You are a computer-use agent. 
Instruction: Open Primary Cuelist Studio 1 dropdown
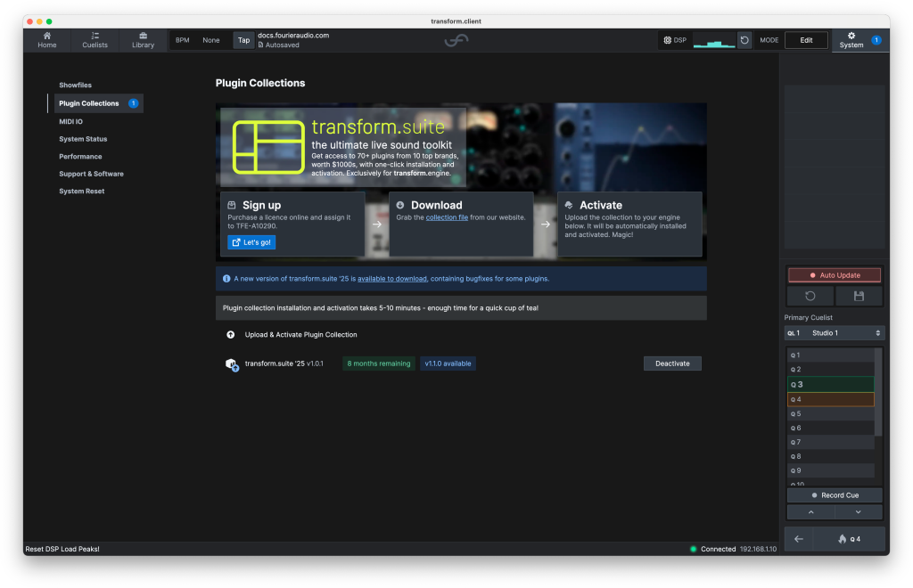click(835, 333)
